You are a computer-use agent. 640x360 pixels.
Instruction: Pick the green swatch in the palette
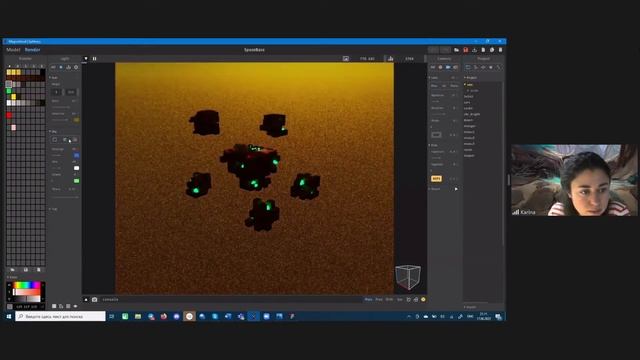pyautogui.click(x=9, y=91)
